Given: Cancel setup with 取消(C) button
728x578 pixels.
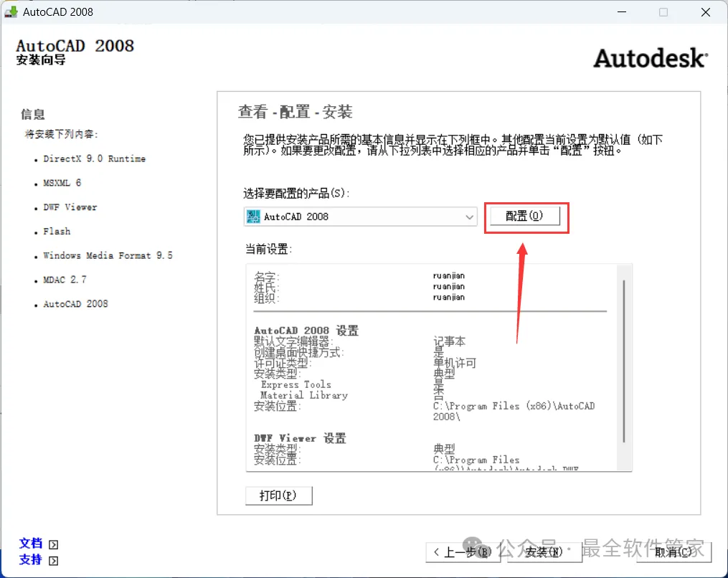Looking at the screenshot, I should (673, 552).
